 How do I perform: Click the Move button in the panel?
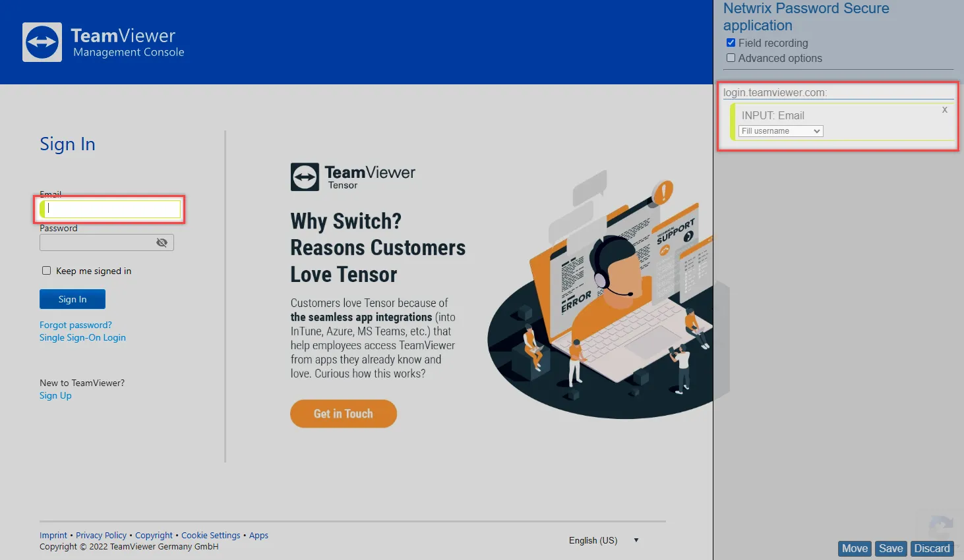click(855, 549)
